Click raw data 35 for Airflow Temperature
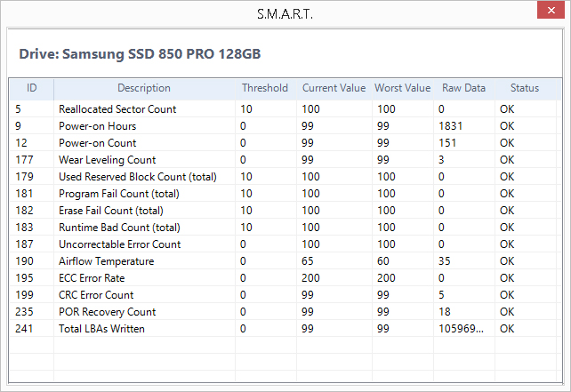Screen dimensions: 571x392 445,261
